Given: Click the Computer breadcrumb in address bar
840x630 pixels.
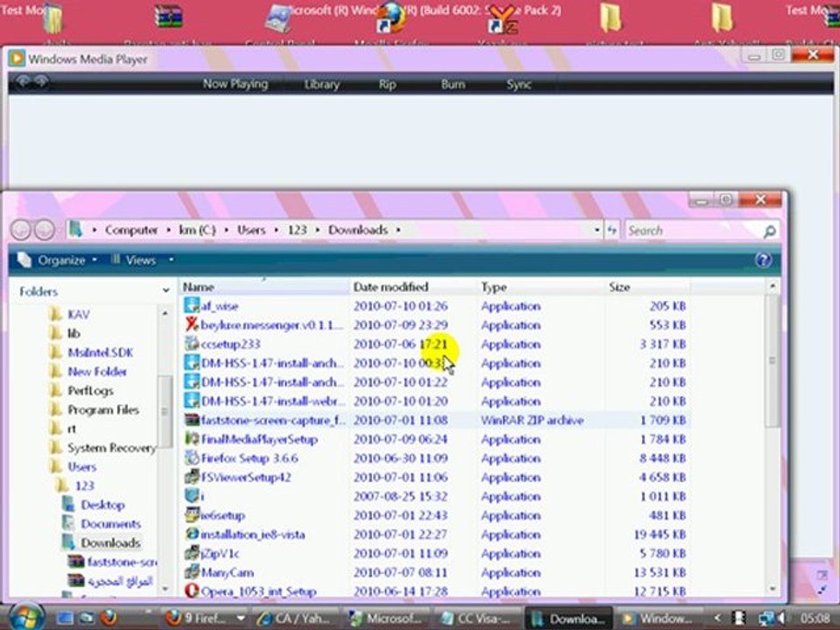Looking at the screenshot, I should tap(131, 230).
